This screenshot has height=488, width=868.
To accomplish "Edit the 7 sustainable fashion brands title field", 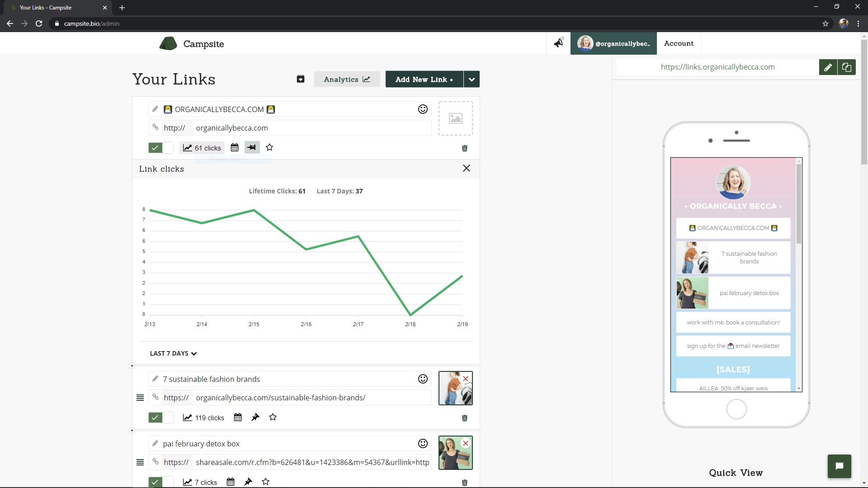I will [x=289, y=379].
